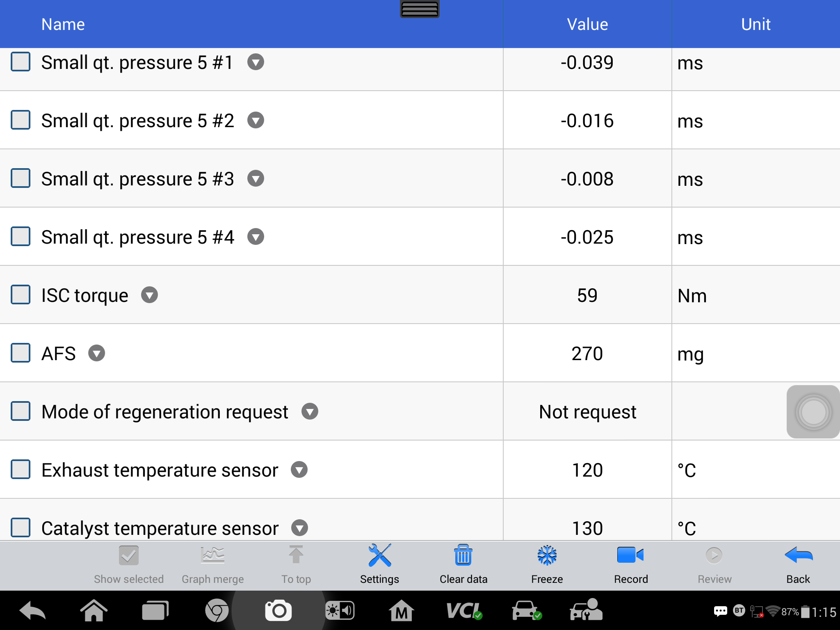Viewport: 840px width, 630px height.
Task: Pull down the top handle bar
Action: click(x=420, y=9)
